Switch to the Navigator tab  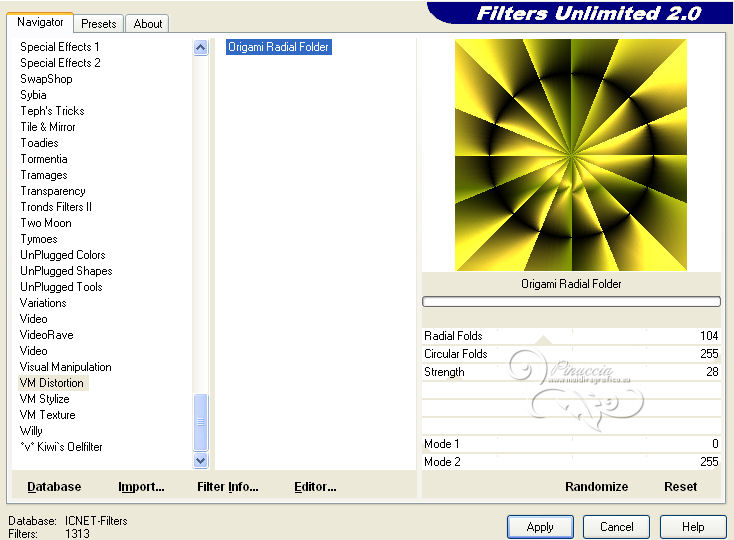pyautogui.click(x=40, y=22)
